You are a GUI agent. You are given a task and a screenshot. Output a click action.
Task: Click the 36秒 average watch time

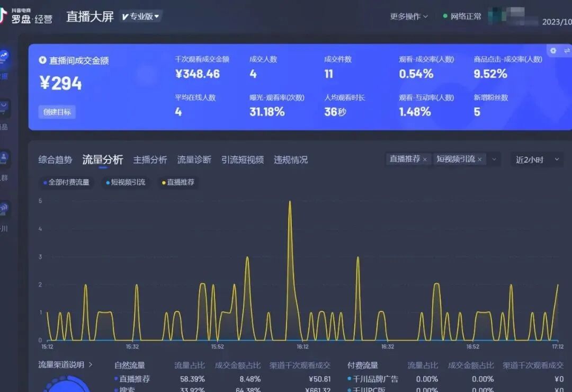[x=335, y=112]
